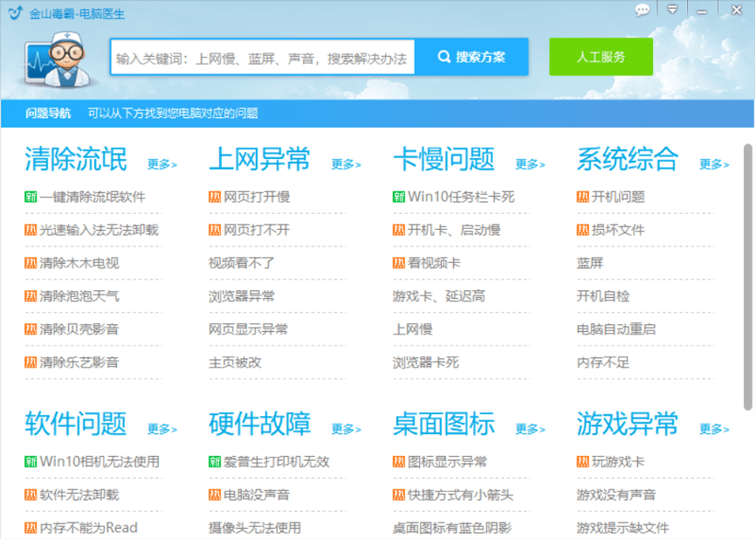Click the feedback speech bubble icon

tap(643, 10)
